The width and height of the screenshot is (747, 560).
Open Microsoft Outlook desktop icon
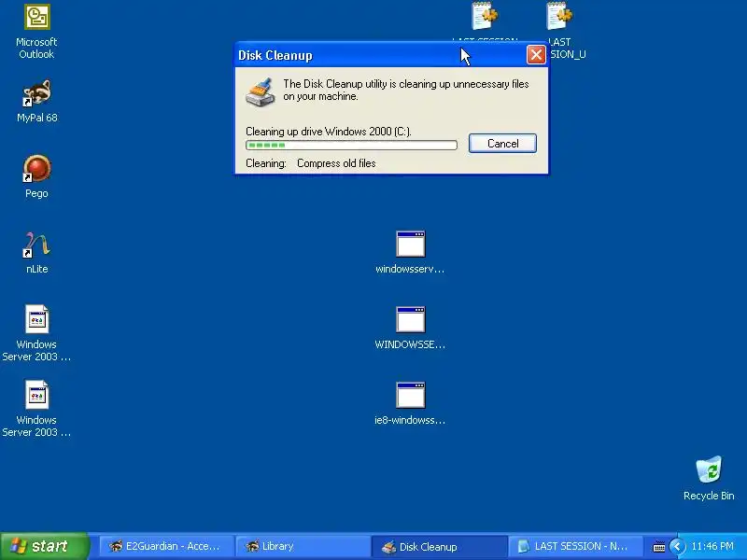(x=36, y=31)
